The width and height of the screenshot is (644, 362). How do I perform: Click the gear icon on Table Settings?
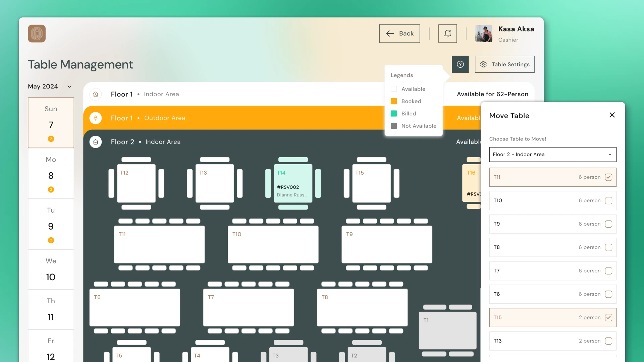coord(483,64)
